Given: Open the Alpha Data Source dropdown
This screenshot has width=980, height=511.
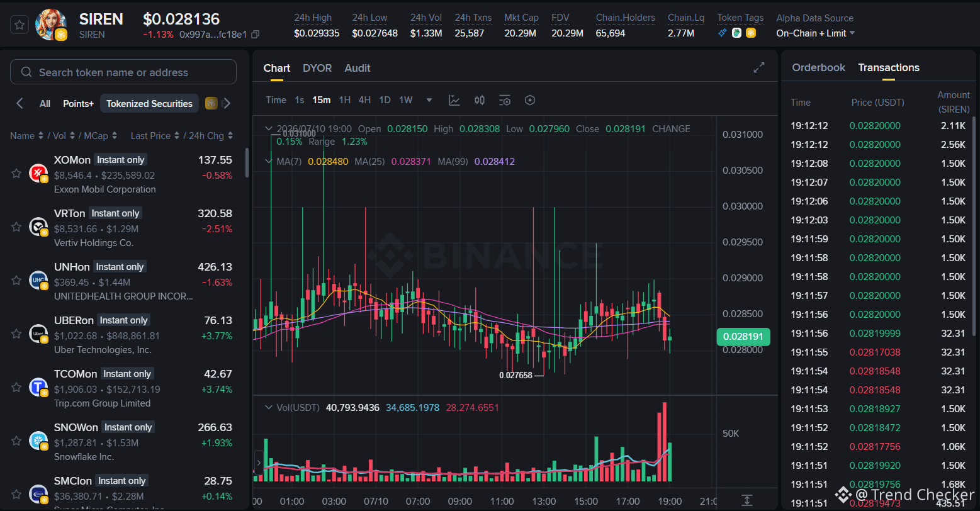Looking at the screenshot, I should [816, 33].
